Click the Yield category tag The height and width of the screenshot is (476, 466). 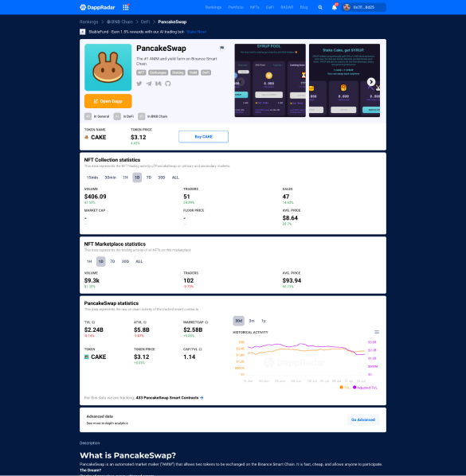[x=194, y=72]
